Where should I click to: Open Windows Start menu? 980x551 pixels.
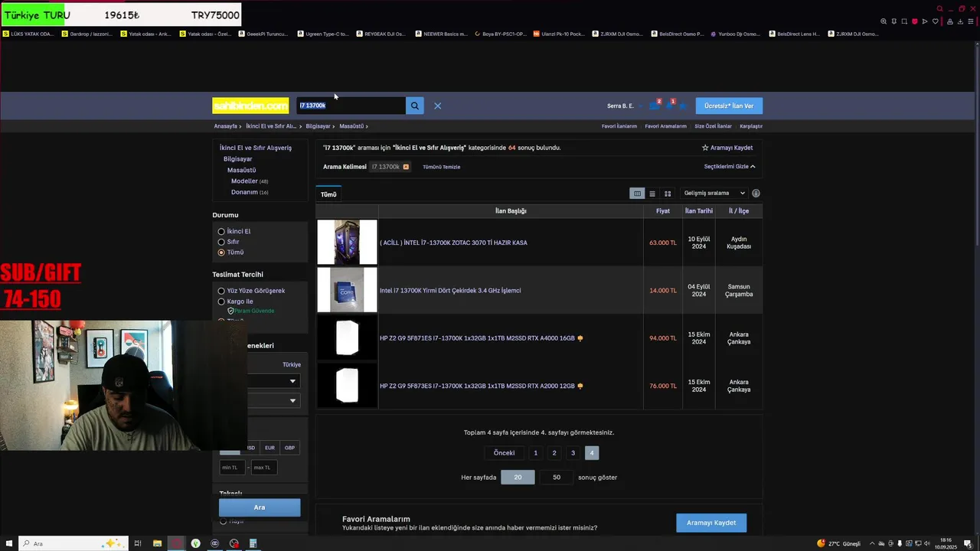tap(8, 543)
